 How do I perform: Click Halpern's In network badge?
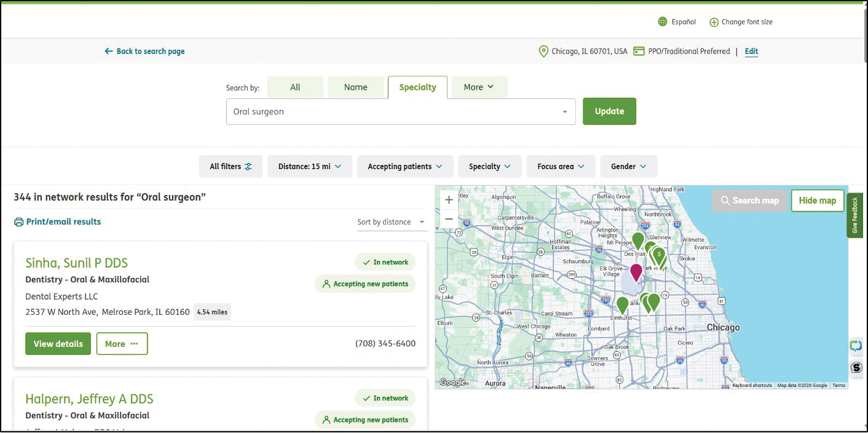[x=385, y=398]
